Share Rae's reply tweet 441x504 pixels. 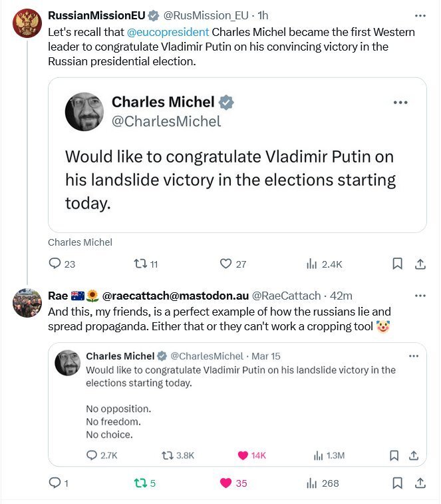420,483
